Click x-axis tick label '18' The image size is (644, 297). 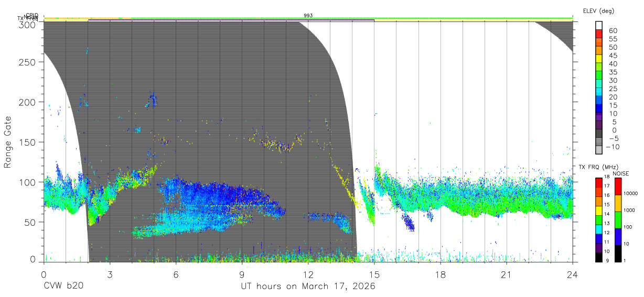pos(441,274)
